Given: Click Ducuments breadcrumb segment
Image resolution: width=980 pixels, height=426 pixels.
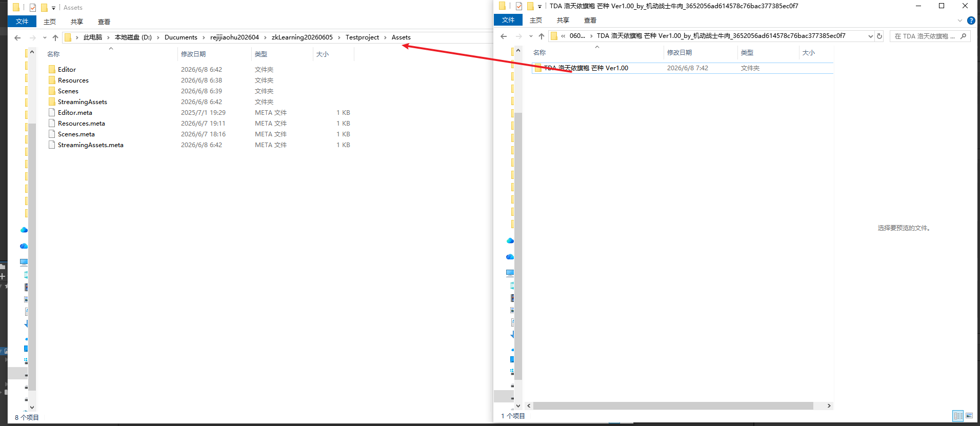Looking at the screenshot, I should click(x=181, y=37).
